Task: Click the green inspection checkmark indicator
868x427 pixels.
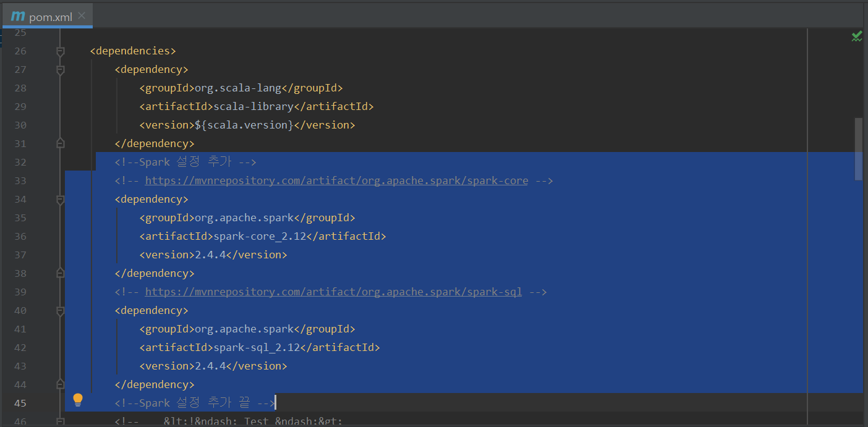Action: pos(856,37)
